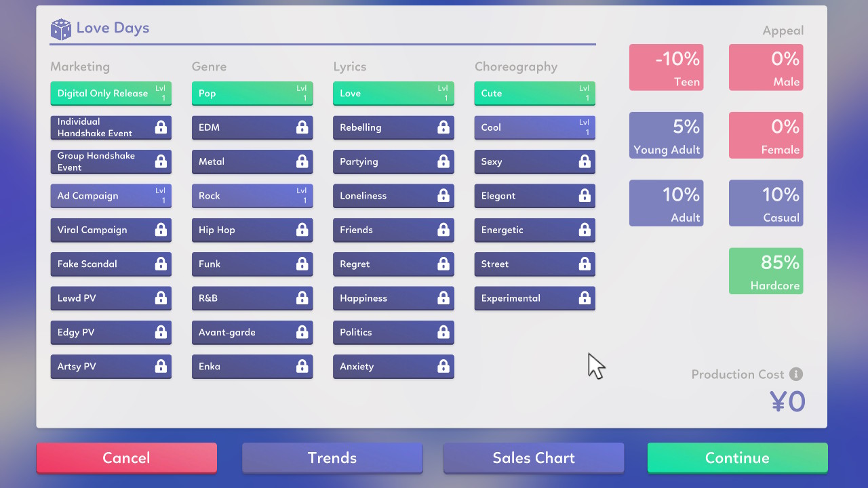Click the lock icon on Hip Hop genre
868x488 pixels.
(x=302, y=230)
